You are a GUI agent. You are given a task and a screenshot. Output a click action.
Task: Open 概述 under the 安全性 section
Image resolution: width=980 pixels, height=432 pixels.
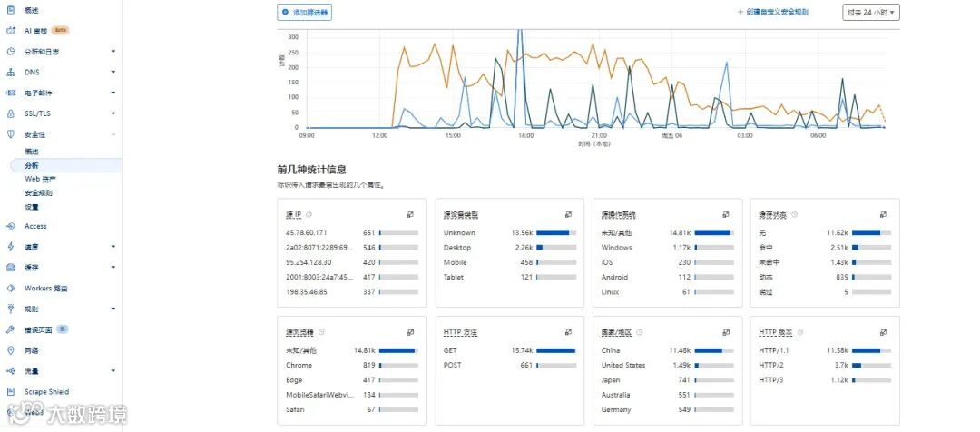(x=32, y=152)
